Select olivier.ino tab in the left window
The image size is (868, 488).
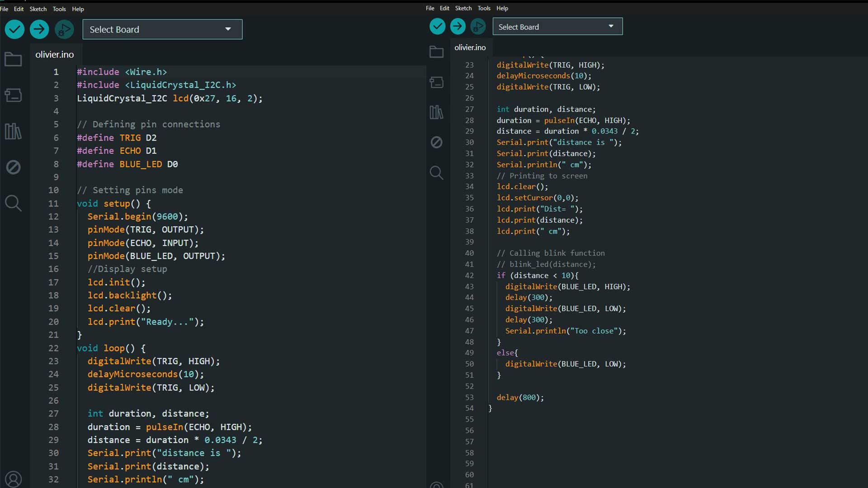point(55,55)
